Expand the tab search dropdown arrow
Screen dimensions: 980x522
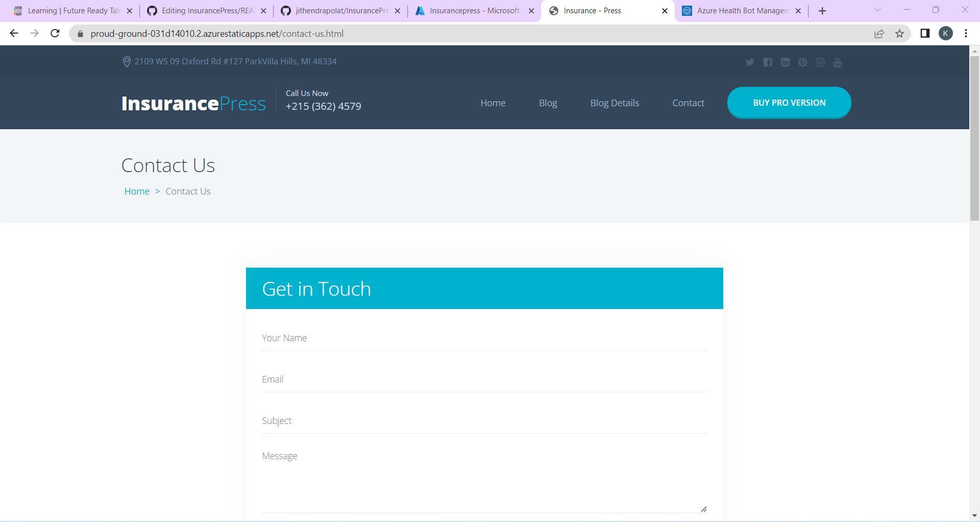[x=878, y=10]
